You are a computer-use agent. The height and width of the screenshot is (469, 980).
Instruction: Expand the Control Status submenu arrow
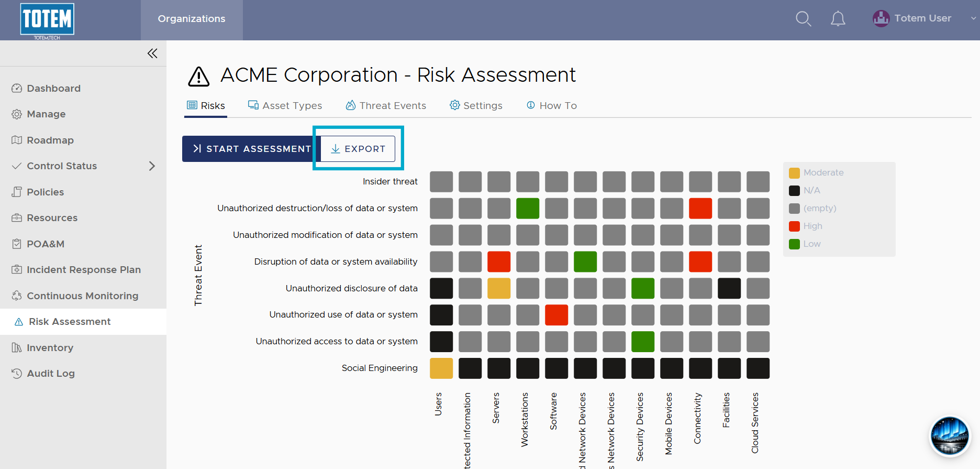click(x=152, y=166)
